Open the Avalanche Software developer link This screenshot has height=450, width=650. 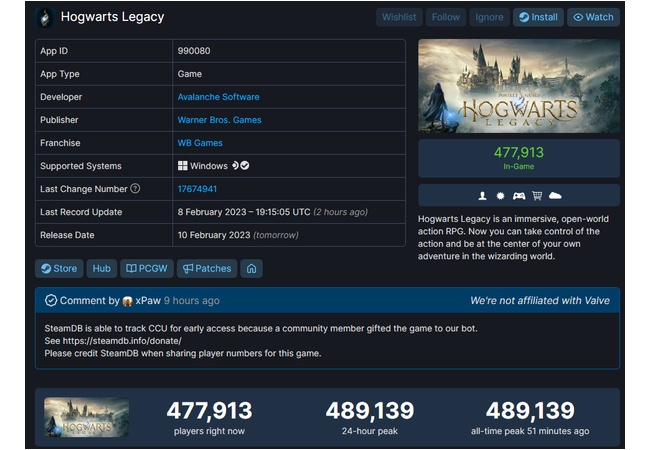[x=218, y=97]
